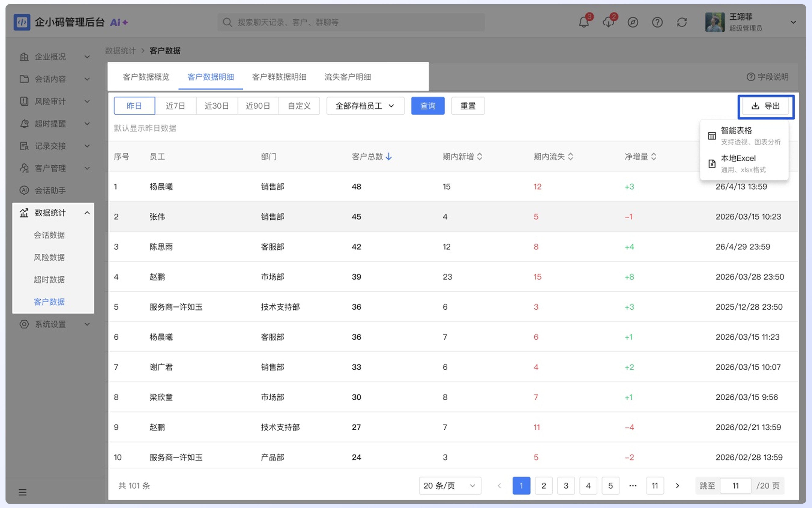Select the 近7日 date range
Viewport: 812px width, 508px height.
(x=176, y=106)
